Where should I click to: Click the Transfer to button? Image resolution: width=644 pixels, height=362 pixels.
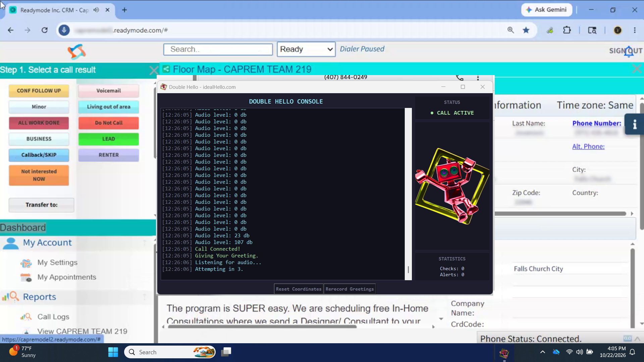point(42,205)
